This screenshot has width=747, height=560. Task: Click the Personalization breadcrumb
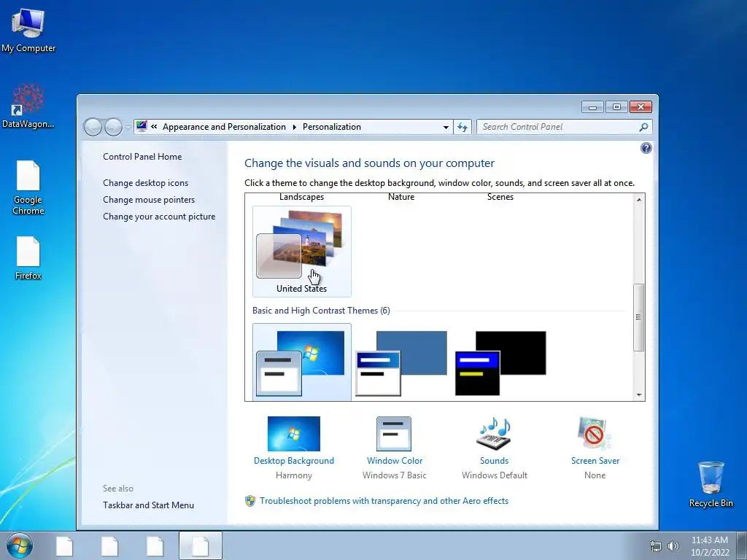point(332,127)
